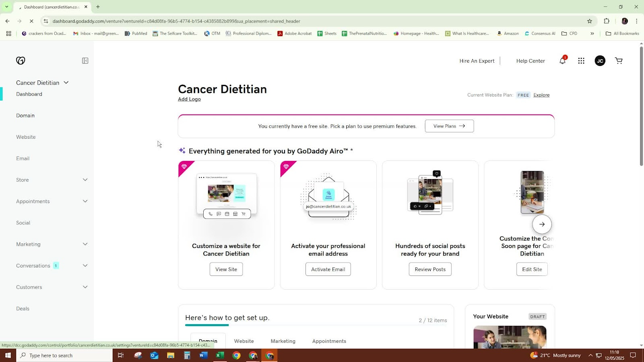
Task: Click the Explore plans link
Action: point(541,95)
